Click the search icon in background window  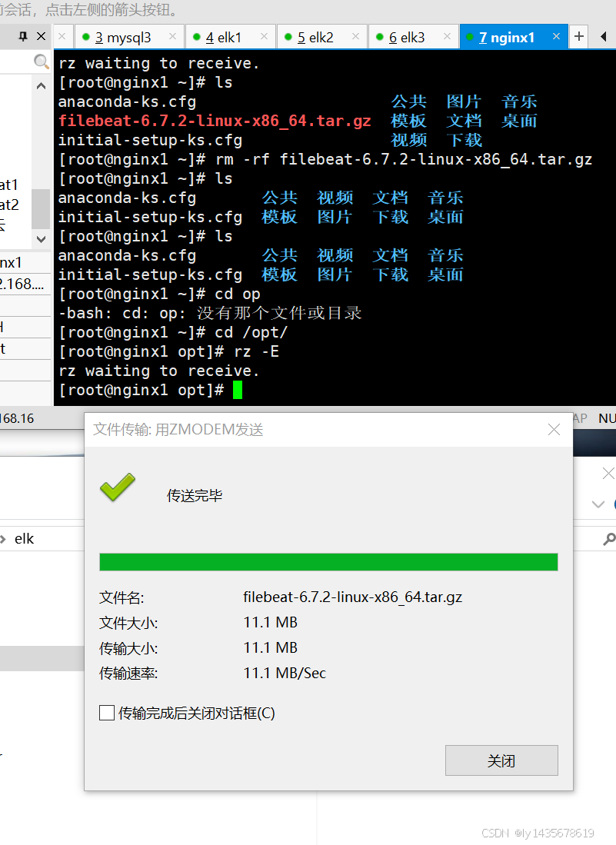click(x=608, y=538)
